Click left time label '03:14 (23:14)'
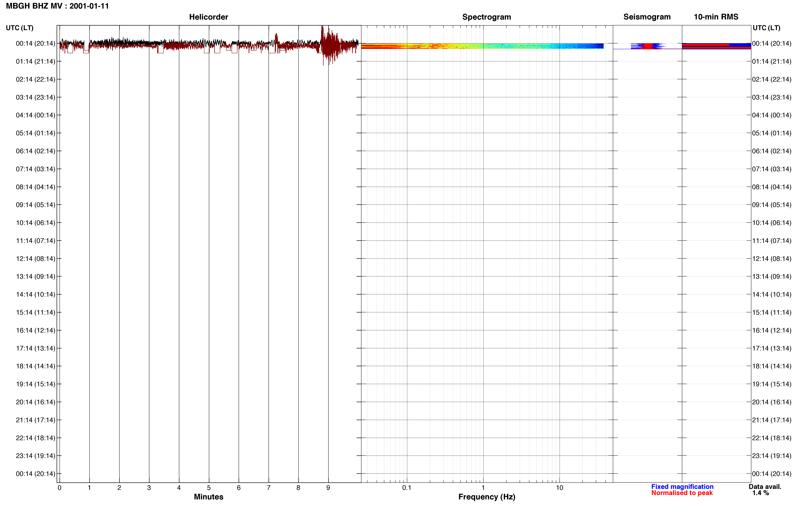This screenshot has width=812, height=508. tap(35, 97)
